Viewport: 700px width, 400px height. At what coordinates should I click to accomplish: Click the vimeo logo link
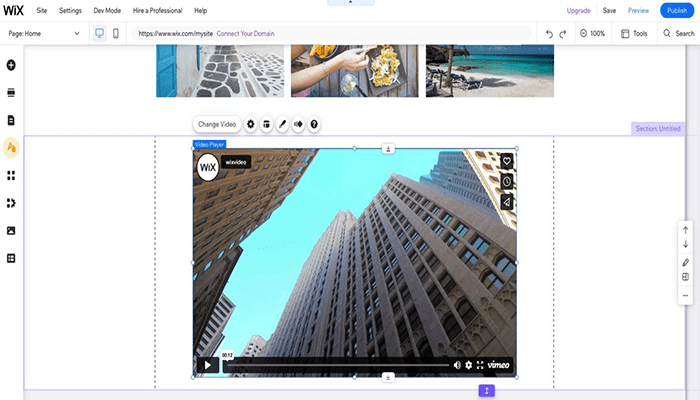(498, 365)
